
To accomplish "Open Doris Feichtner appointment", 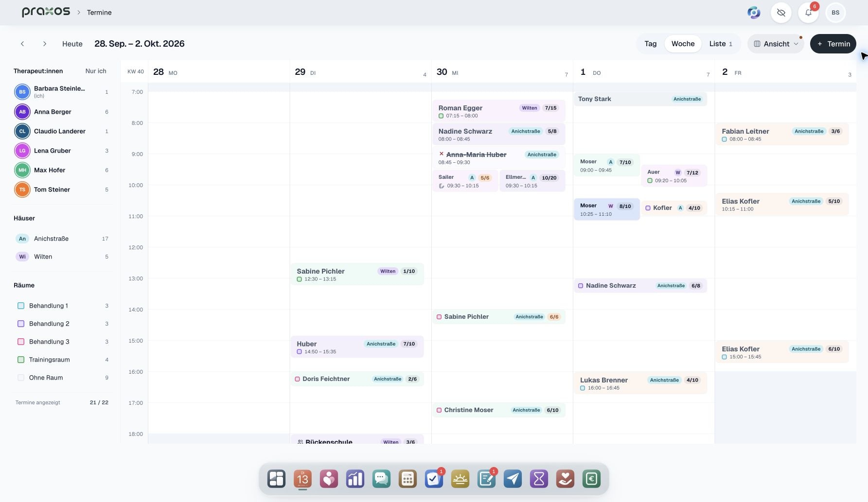I will point(357,379).
